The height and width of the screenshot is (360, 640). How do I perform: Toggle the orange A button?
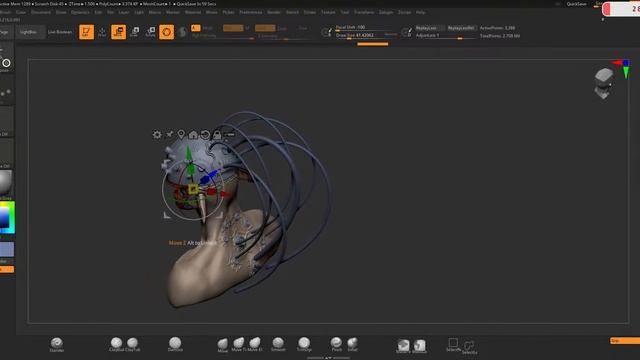click(196, 28)
